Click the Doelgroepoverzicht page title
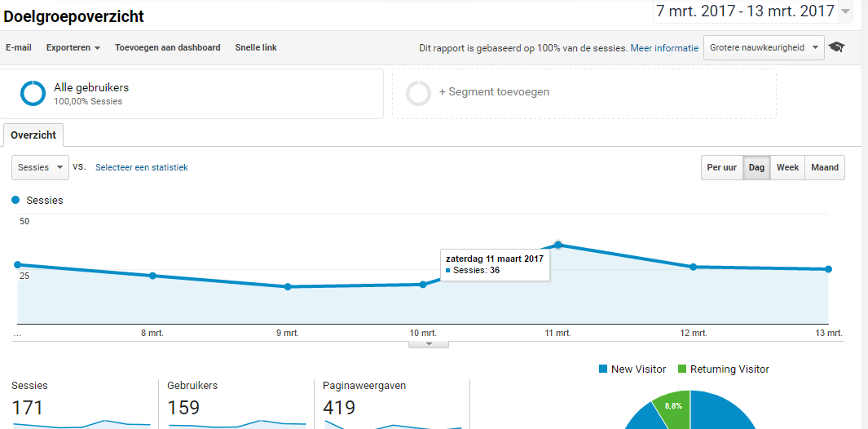This screenshot has height=429, width=868. click(73, 16)
